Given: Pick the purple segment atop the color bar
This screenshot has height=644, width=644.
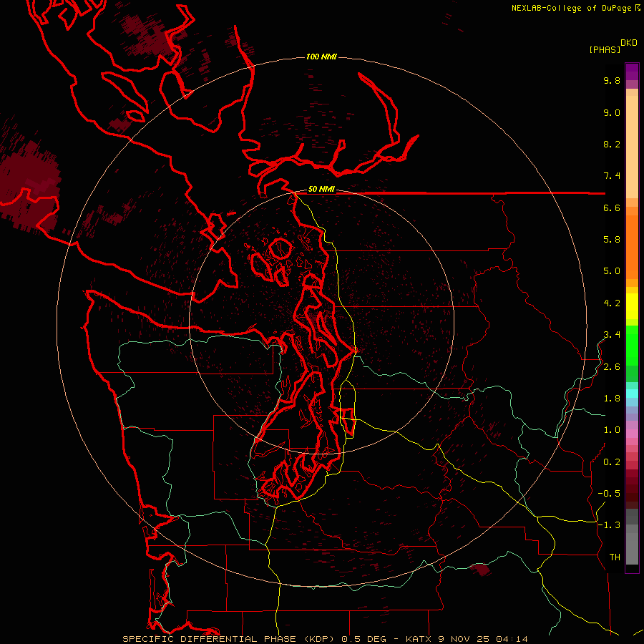Looking at the screenshot, I should click(x=632, y=72).
